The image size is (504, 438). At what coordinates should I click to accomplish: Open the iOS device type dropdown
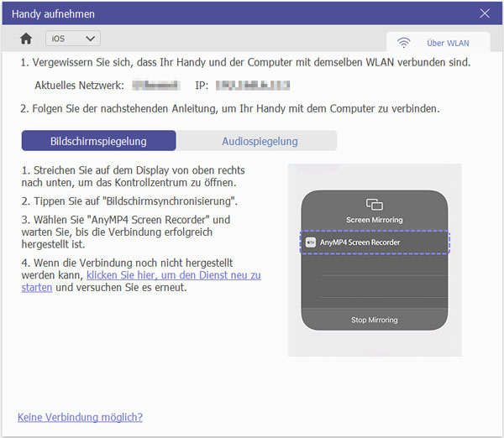pyautogui.click(x=72, y=39)
